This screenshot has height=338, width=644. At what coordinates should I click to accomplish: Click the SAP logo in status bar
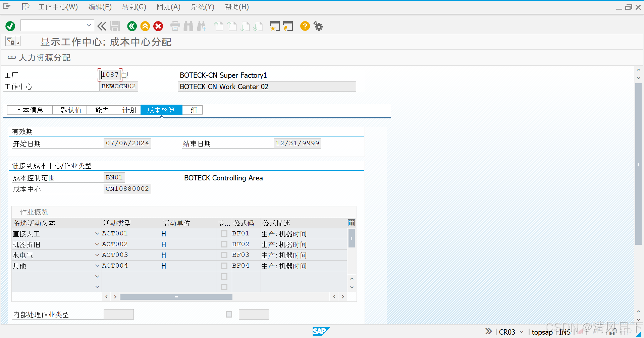[x=321, y=331]
